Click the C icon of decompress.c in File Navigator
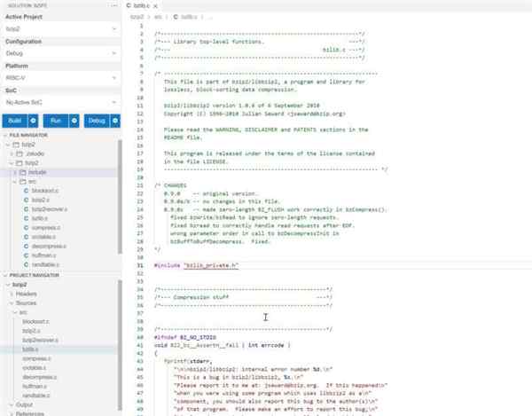 (26, 246)
